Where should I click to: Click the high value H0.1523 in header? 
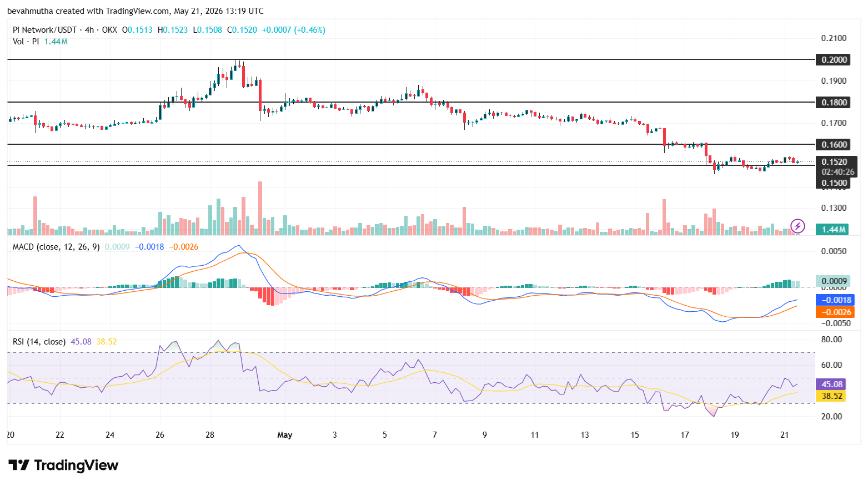[173, 30]
